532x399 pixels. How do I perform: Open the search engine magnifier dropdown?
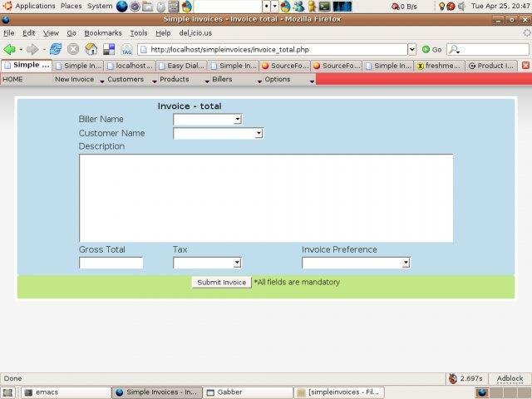[x=454, y=50]
